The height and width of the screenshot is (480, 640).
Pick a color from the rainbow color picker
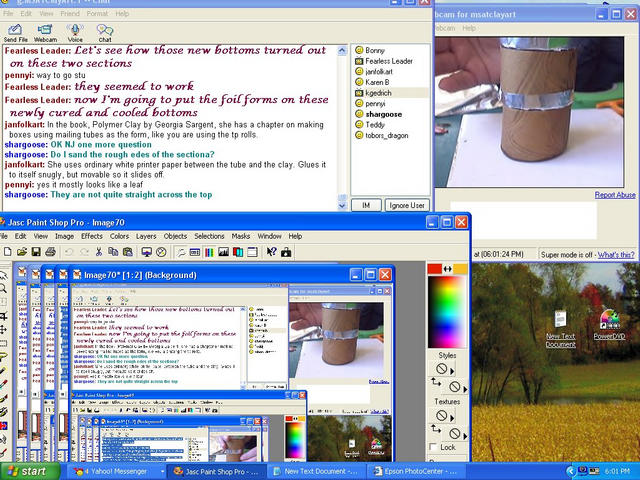447,312
